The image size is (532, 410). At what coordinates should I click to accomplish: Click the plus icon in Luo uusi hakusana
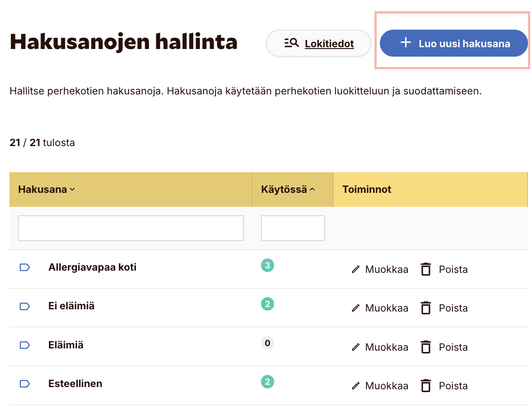[406, 43]
